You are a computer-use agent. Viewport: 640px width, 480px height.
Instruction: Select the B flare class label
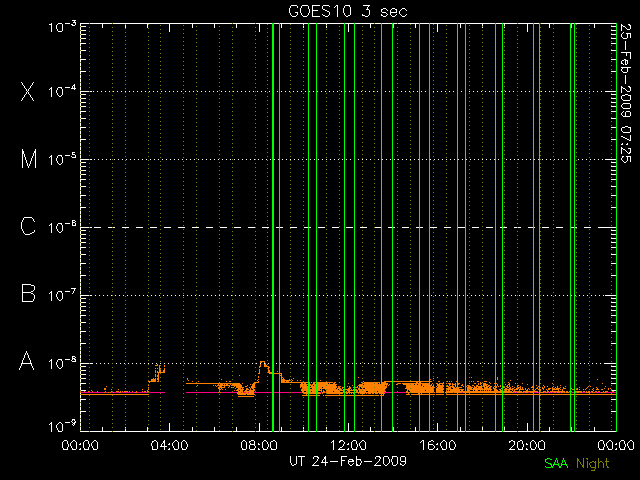click(x=28, y=293)
